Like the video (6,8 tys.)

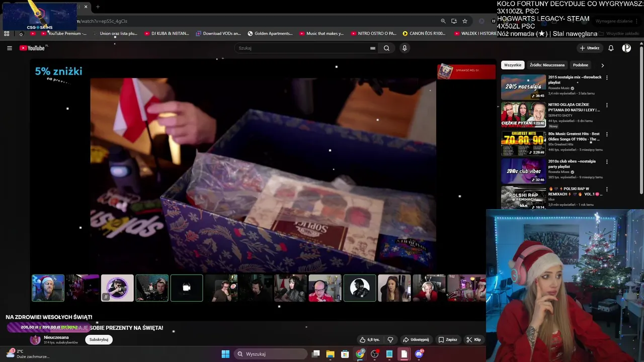point(369,340)
